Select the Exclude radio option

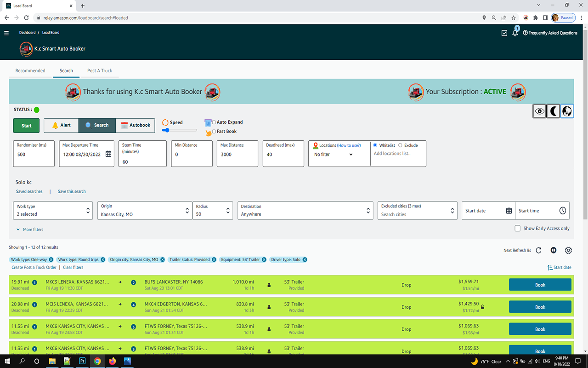click(x=400, y=145)
